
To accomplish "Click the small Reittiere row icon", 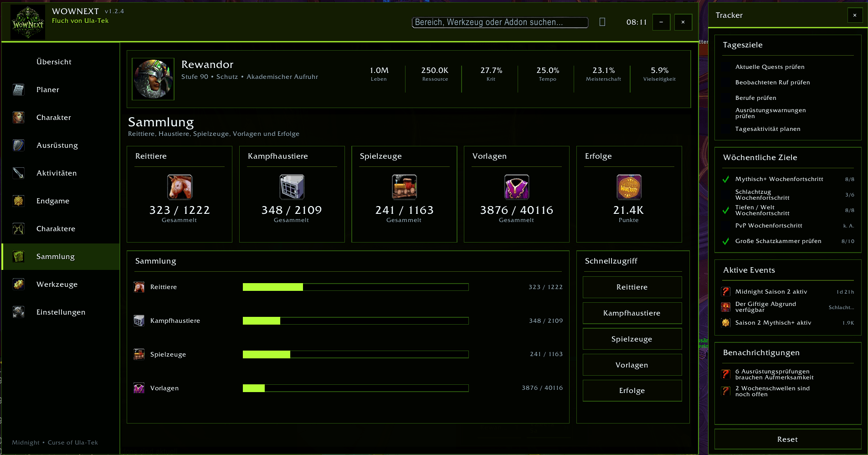I will (139, 287).
